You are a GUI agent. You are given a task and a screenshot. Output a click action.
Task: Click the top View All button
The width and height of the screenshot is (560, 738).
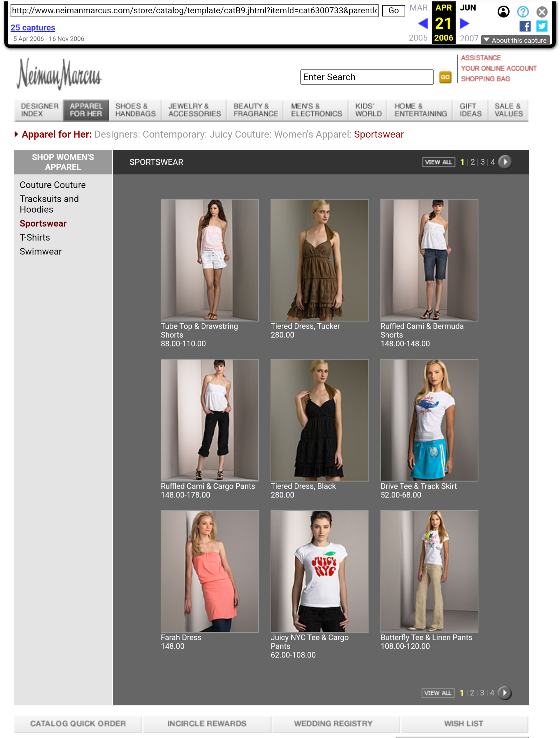(438, 162)
